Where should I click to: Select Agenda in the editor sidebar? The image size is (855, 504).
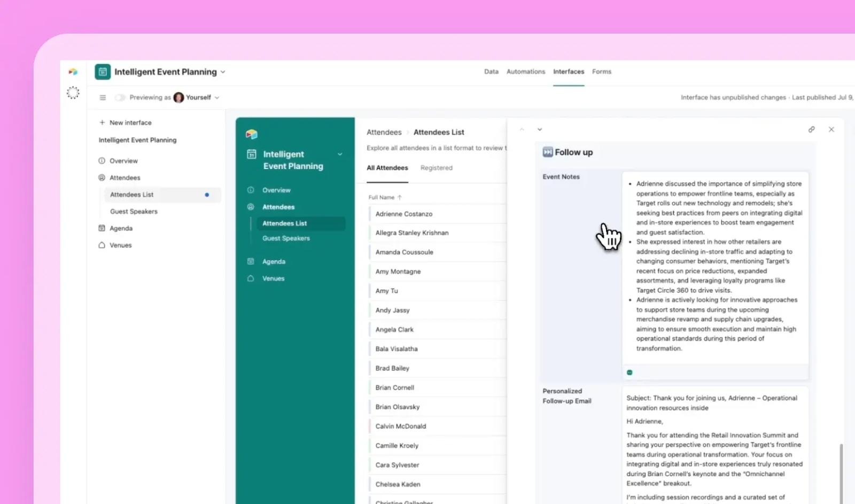click(x=121, y=228)
